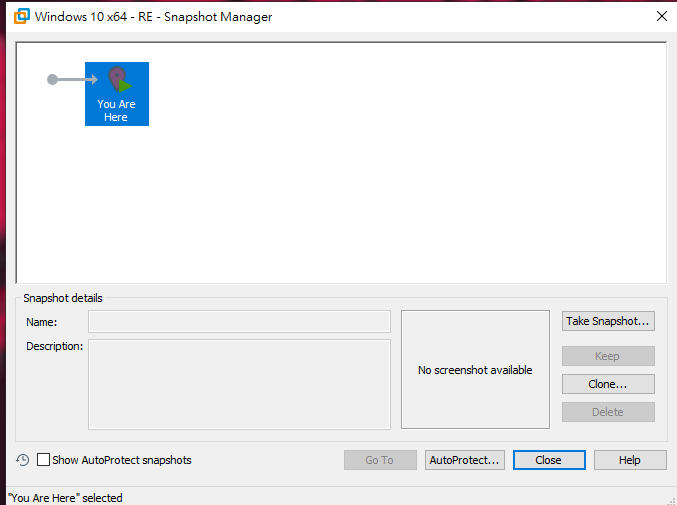Screen dimensions: 677x505
Task: Select the You Are Here pin icon
Action: (118, 81)
